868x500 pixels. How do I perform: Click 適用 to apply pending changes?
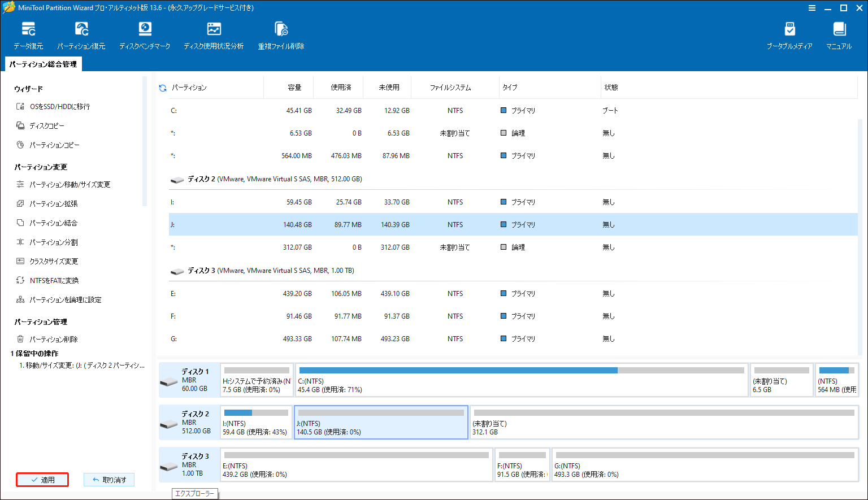(x=42, y=480)
